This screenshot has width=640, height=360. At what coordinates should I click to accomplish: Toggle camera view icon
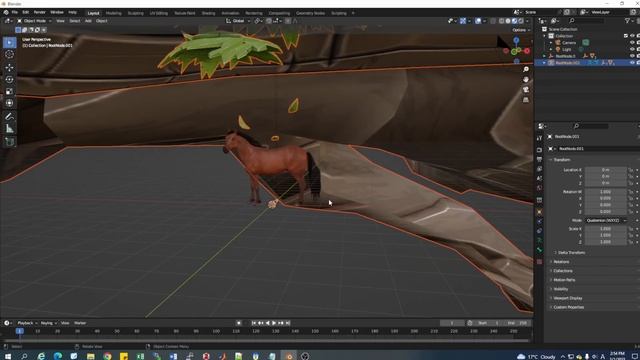pos(526,90)
